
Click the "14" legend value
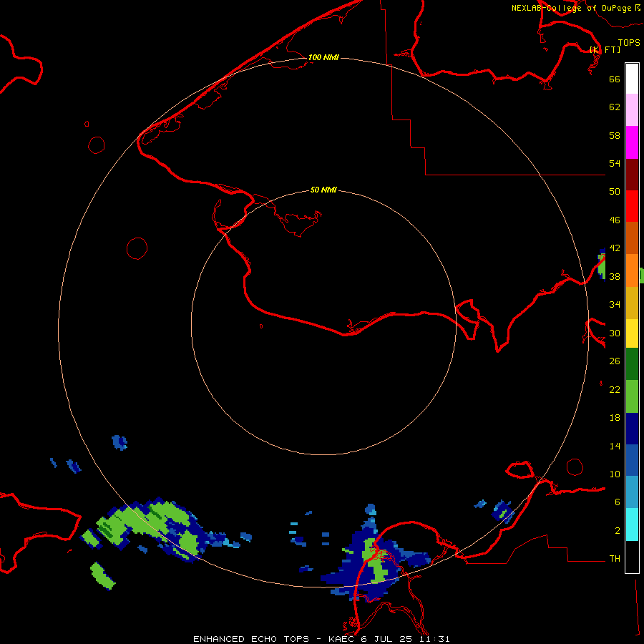point(615,446)
